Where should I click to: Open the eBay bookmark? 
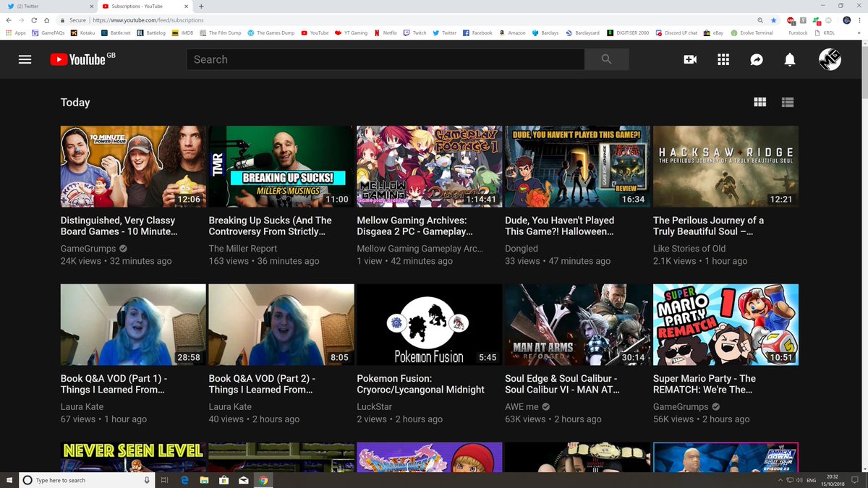click(x=714, y=33)
